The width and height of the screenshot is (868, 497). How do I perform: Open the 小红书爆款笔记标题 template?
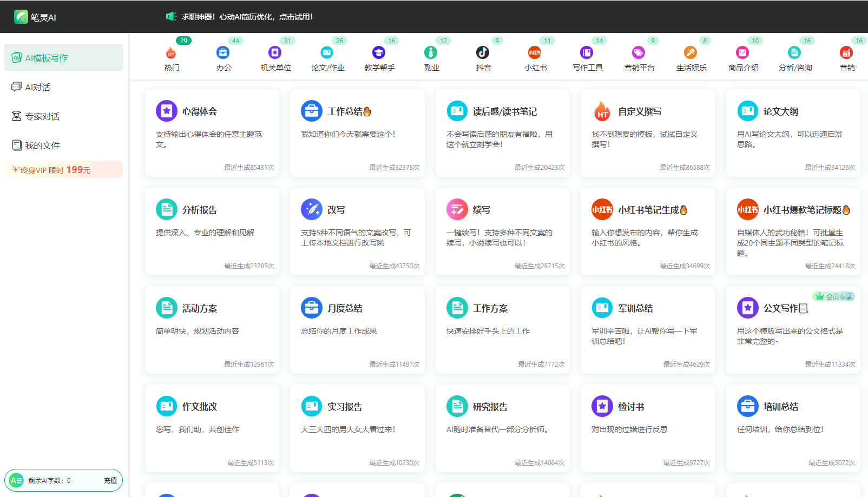793,231
